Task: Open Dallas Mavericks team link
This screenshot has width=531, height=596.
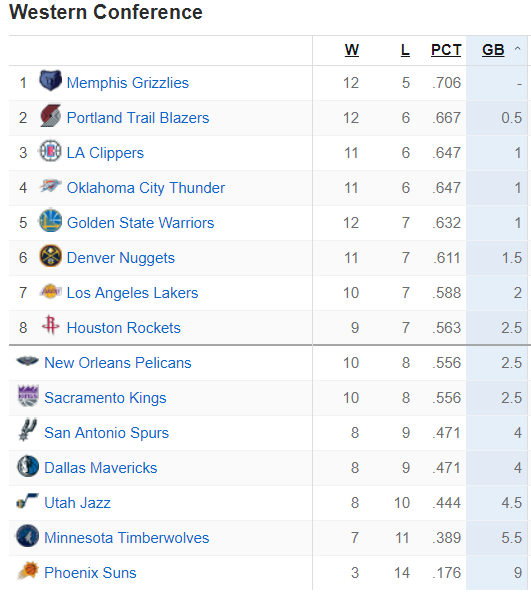Action: [x=101, y=468]
